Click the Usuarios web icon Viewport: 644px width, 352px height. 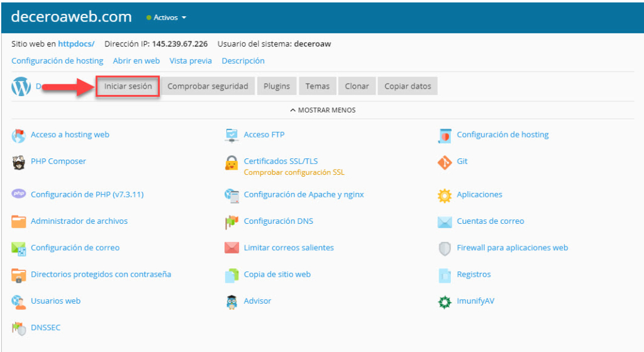tap(18, 302)
